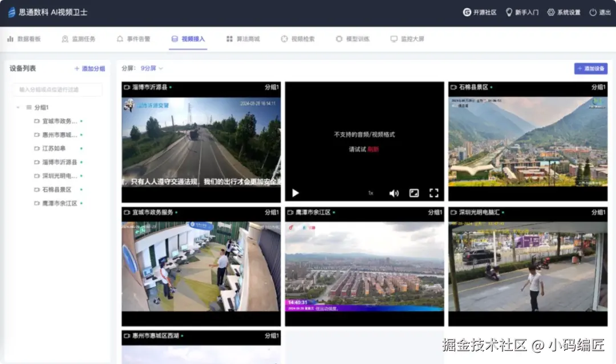This screenshot has height=364, width=616.
Task: Change the 1x playback speed
Action: point(371,193)
